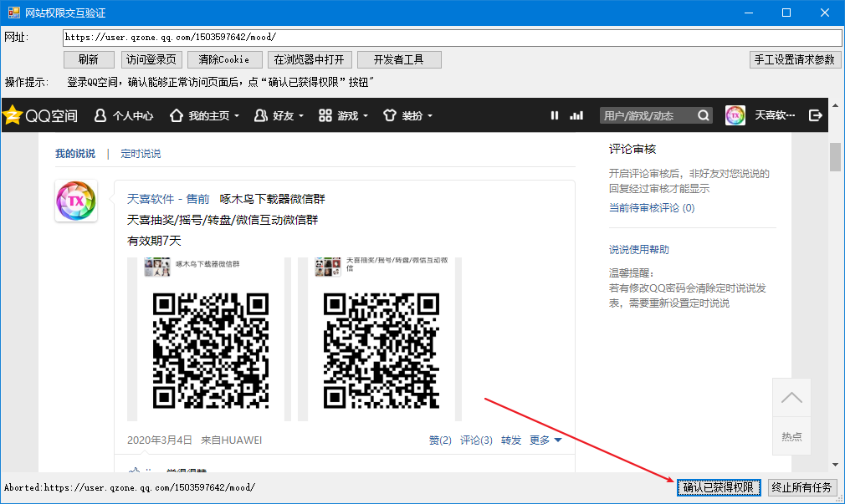The image size is (845, 504).
Task: Open the 说说使用帮助 link
Action: (639, 249)
